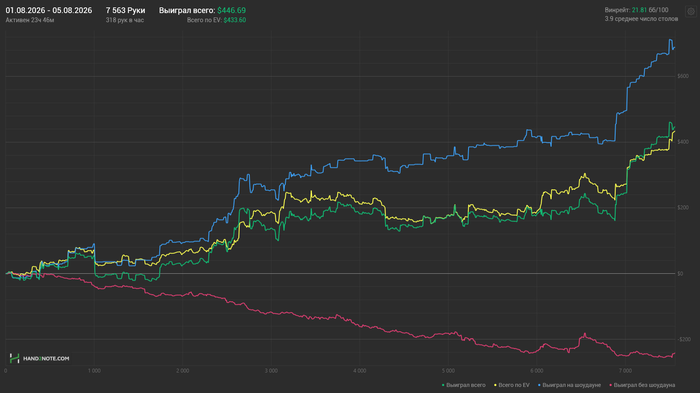Click the pink dot of Выиграл без шоудауна
700x393 pixels.
(611, 385)
